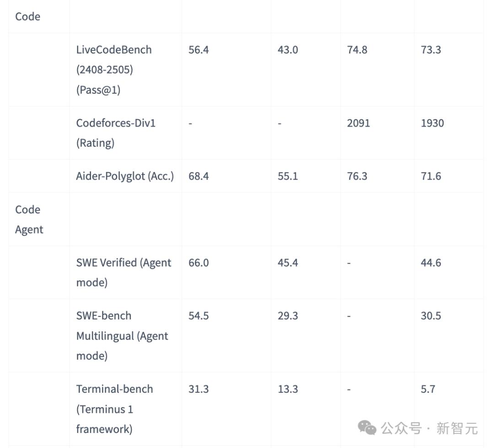The width and height of the screenshot is (494, 448).
Task: Click the LiveCodeBench (2408-2505) row label
Action: (x=114, y=69)
